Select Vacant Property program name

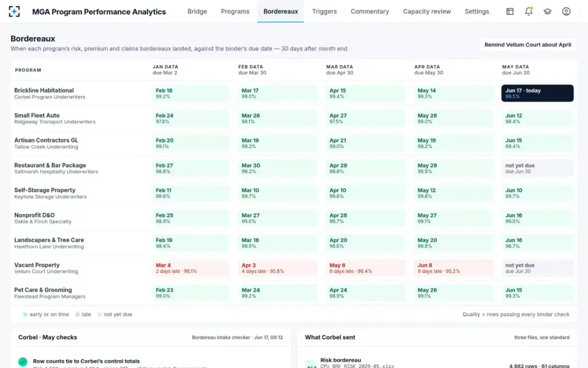click(37, 265)
